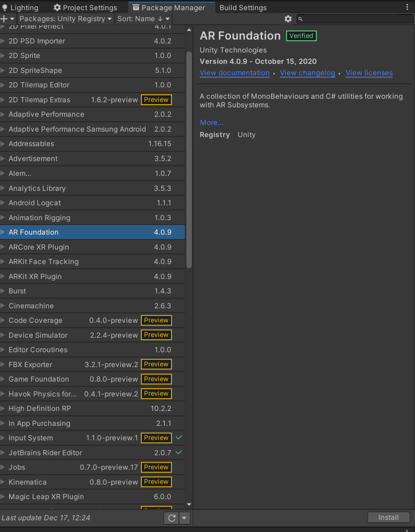Switch to the Build Settings tab
This screenshot has height=532, width=415.
pyautogui.click(x=243, y=8)
